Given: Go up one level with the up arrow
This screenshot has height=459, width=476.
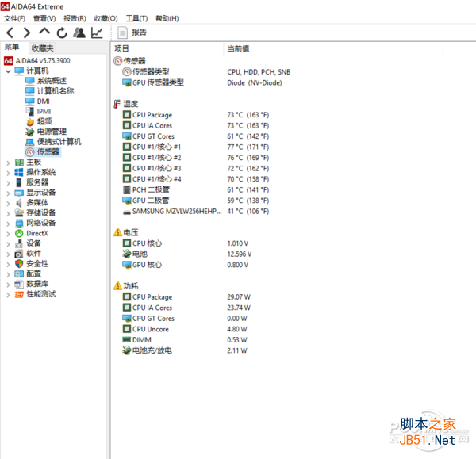Looking at the screenshot, I should coord(44,31).
